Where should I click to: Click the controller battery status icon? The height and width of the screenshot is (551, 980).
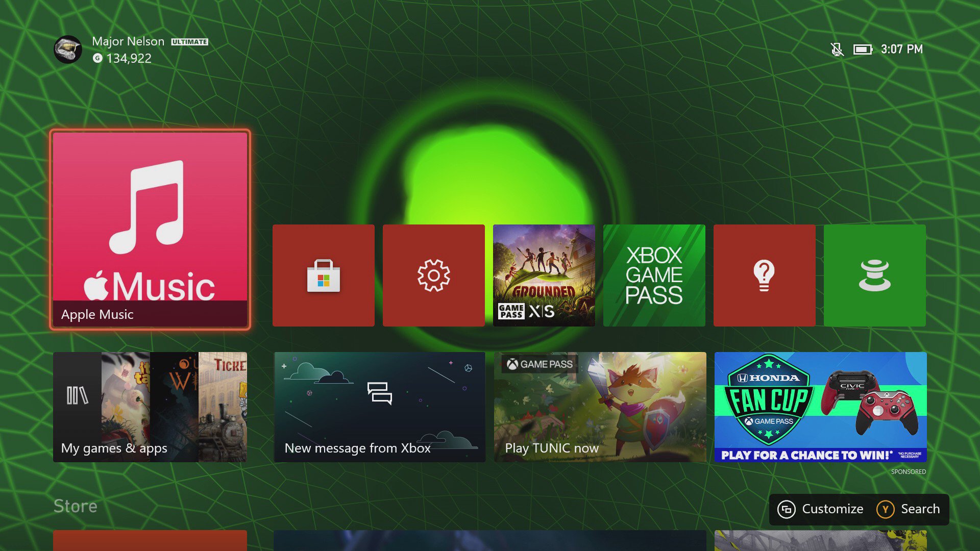(863, 49)
